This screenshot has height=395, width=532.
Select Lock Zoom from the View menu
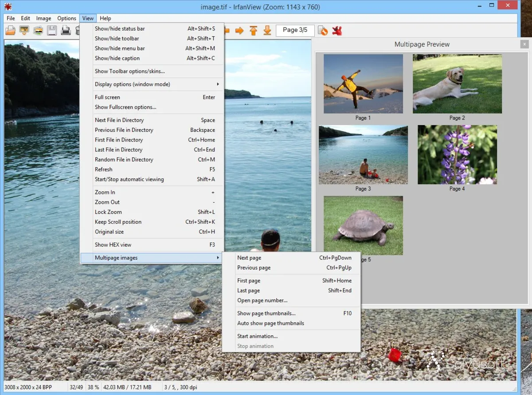(108, 212)
